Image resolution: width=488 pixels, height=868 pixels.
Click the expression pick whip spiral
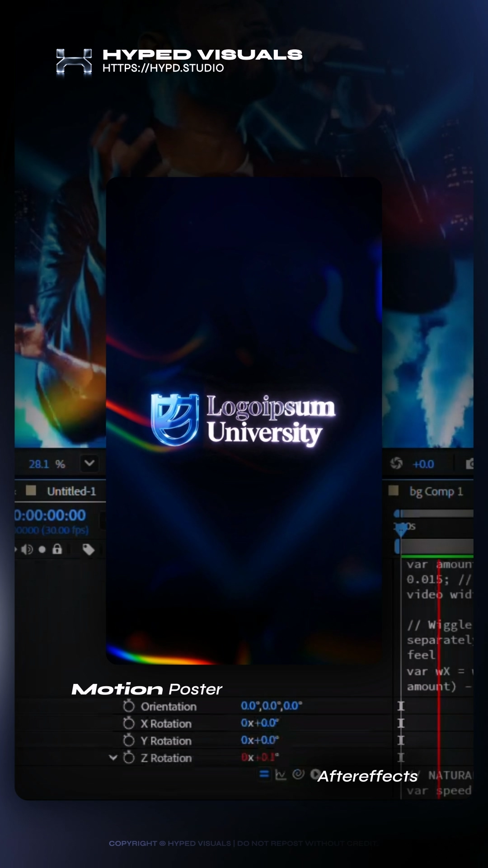point(298,774)
